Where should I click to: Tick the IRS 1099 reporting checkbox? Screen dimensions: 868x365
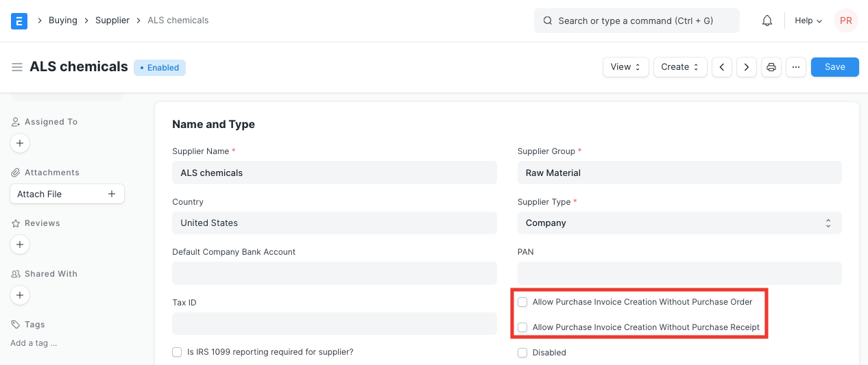tap(178, 352)
